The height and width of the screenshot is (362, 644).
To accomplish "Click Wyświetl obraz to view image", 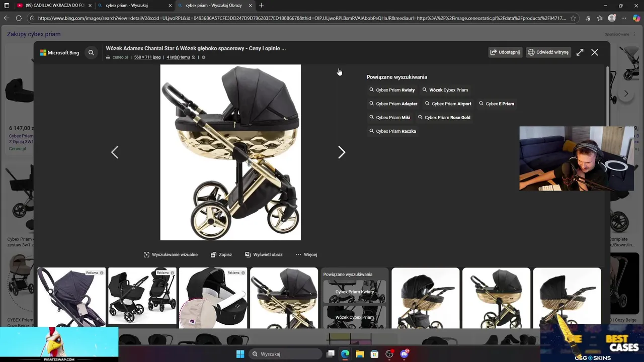I will click(264, 254).
